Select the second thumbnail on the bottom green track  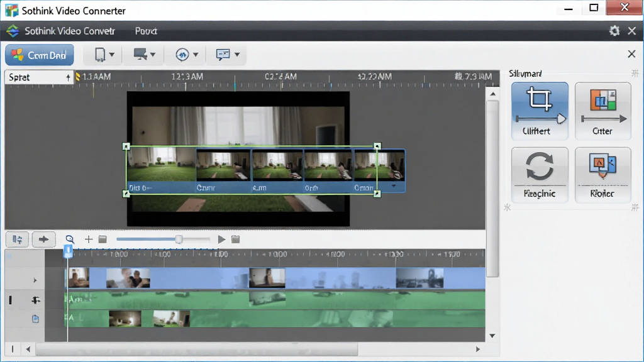pyautogui.click(x=171, y=319)
